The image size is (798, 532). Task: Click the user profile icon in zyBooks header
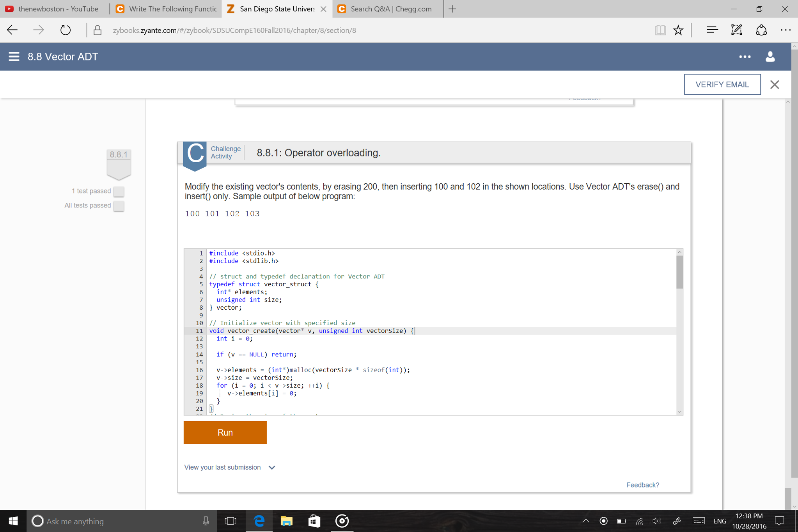pyautogui.click(x=770, y=57)
